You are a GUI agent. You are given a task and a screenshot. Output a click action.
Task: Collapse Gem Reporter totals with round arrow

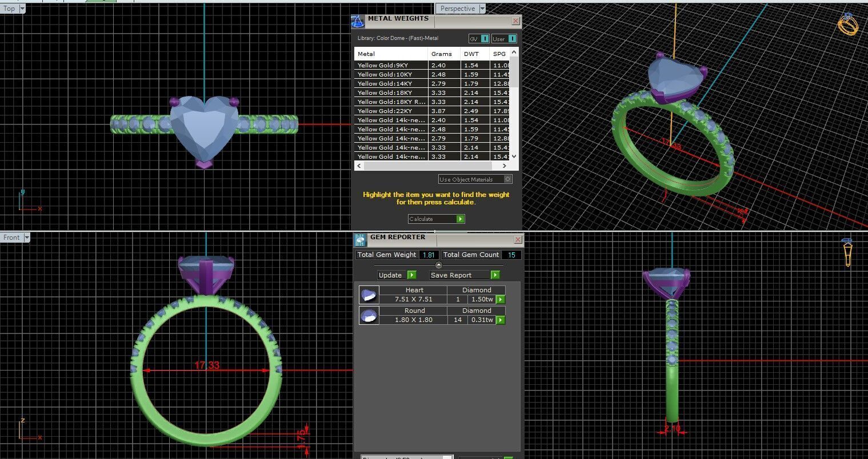click(x=438, y=265)
